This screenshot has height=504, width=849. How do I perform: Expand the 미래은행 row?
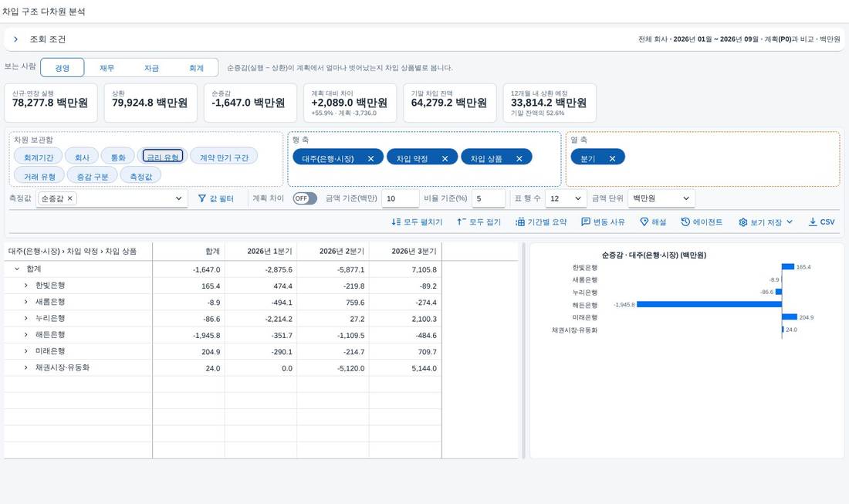[25, 351]
